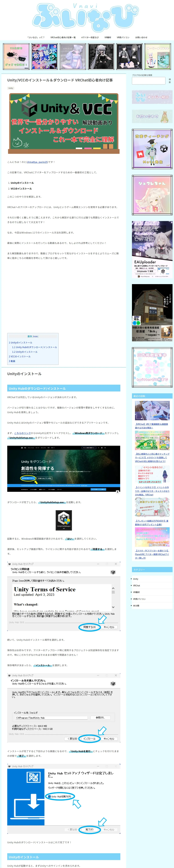
Task: Click 完了(F) in the setup complete dialog
Action: pyautogui.click(x=89, y=830)
